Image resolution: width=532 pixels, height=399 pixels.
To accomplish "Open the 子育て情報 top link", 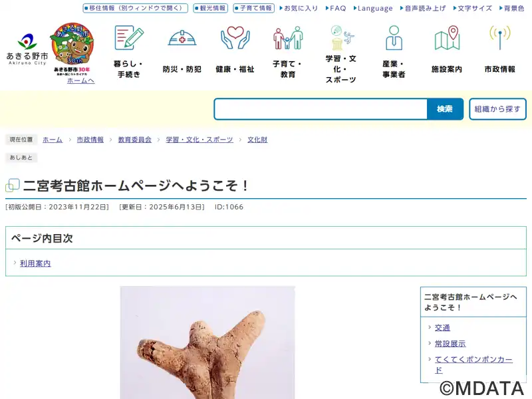I will pyautogui.click(x=254, y=8).
